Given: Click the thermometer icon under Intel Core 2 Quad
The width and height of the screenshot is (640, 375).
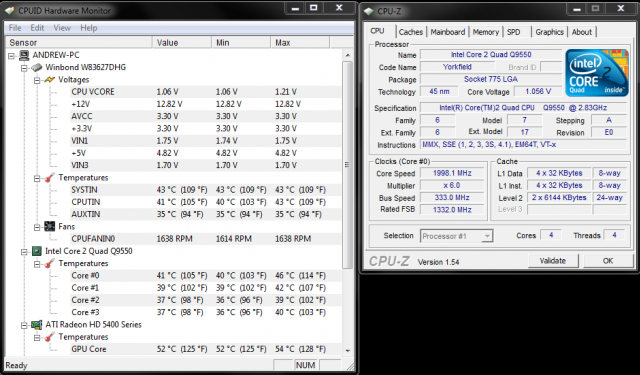Looking at the screenshot, I should click(49, 263).
